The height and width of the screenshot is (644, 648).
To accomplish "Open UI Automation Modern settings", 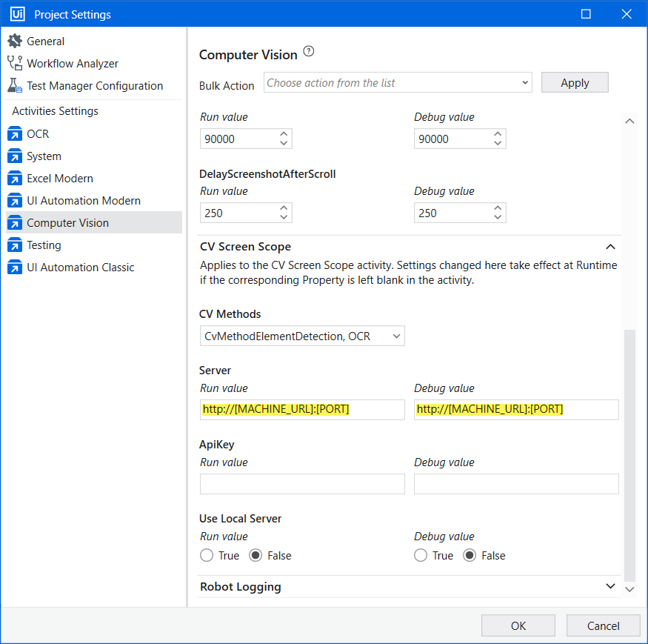I will point(83,201).
